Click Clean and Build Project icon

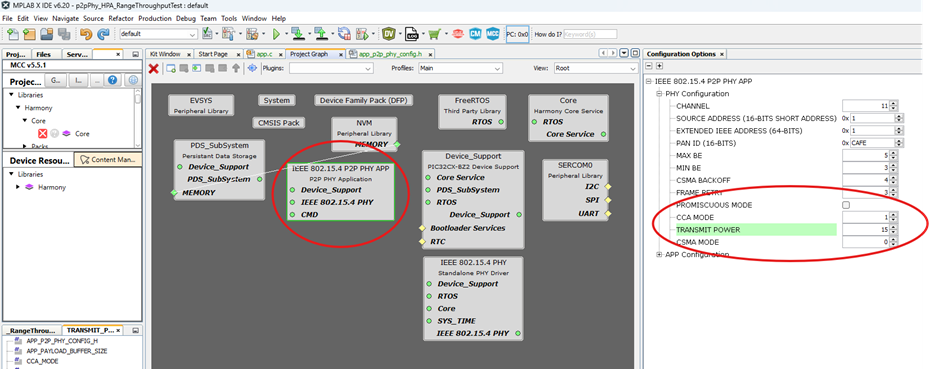pyautogui.click(x=252, y=34)
